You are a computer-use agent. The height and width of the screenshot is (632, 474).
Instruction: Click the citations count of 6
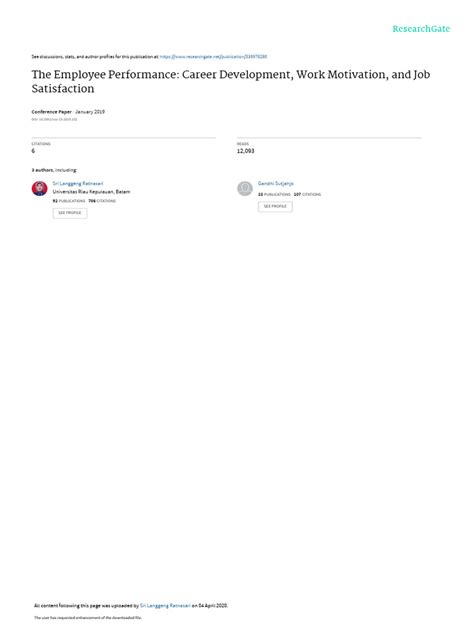click(33, 151)
